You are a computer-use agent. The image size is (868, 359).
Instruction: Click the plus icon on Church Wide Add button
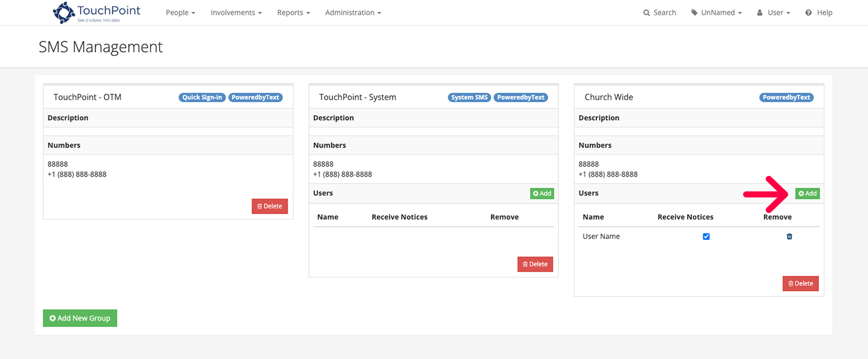tap(801, 193)
